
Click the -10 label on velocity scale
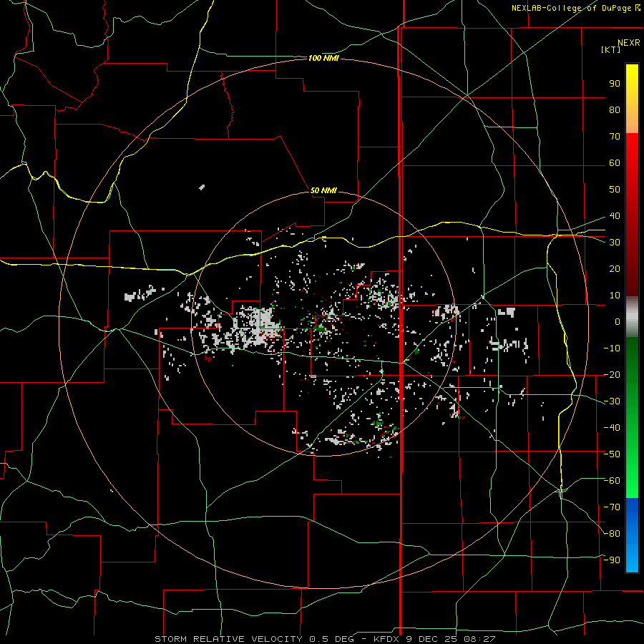click(x=612, y=348)
